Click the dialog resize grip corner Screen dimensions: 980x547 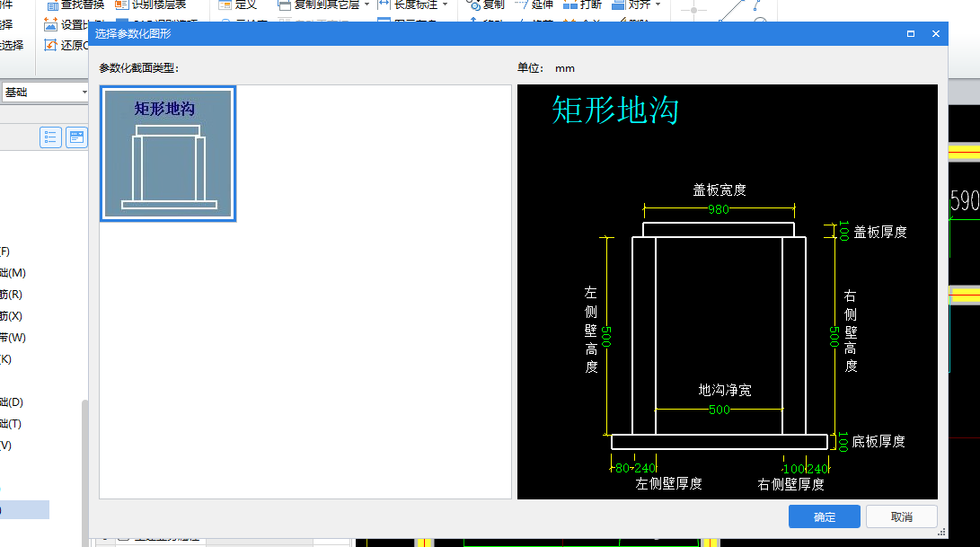(942, 532)
